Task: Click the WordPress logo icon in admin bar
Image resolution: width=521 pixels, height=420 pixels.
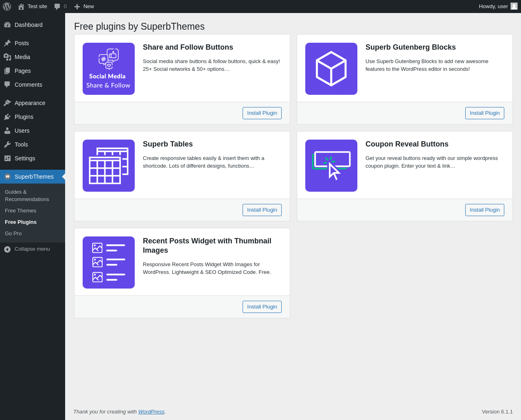Action: click(7, 7)
